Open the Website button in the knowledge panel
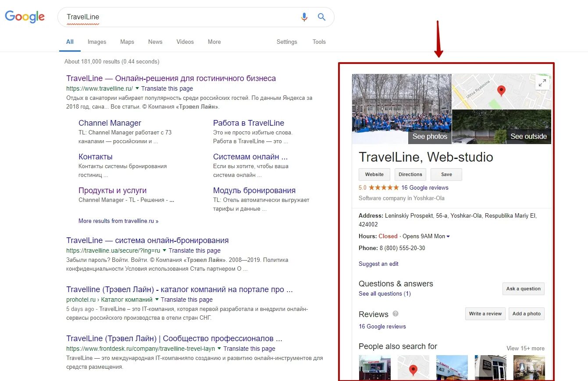 point(374,174)
